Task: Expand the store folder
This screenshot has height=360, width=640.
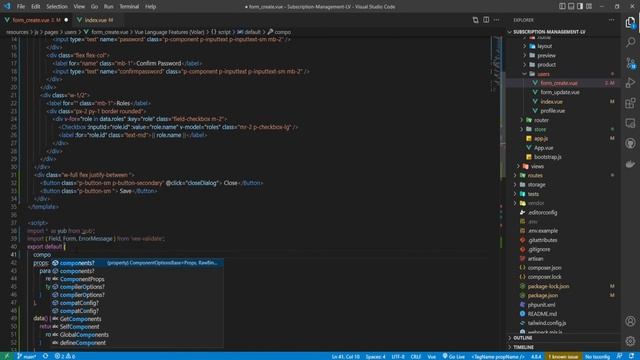Action: (x=540, y=129)
